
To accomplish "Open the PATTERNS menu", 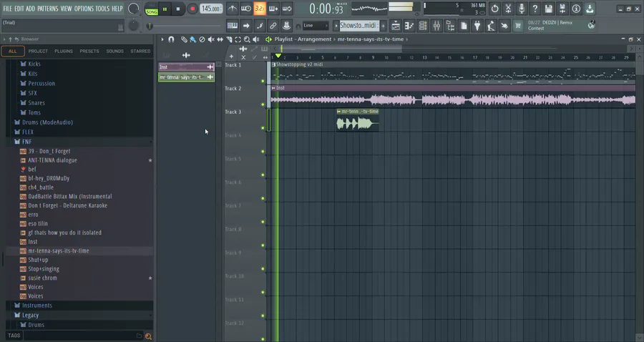I will tap(48, 8).
